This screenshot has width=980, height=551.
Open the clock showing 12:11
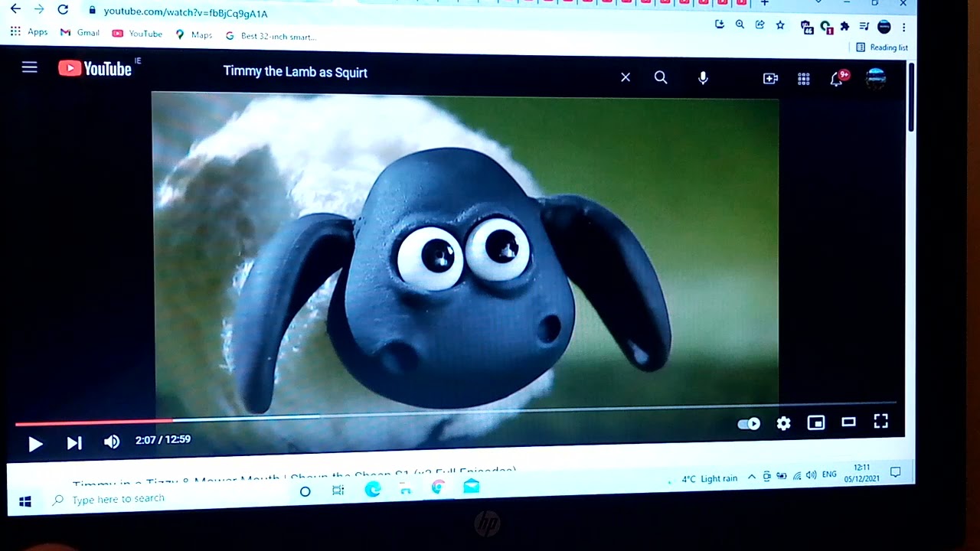862,473
